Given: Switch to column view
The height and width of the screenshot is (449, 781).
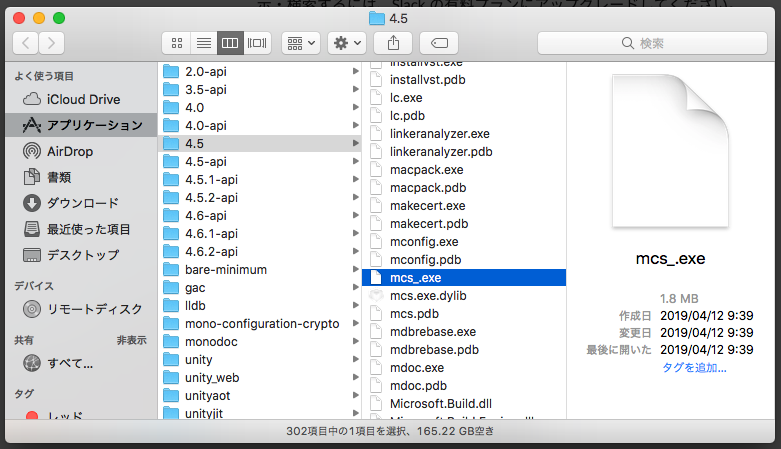Looking at the screenshot, I should coord(230,43).
